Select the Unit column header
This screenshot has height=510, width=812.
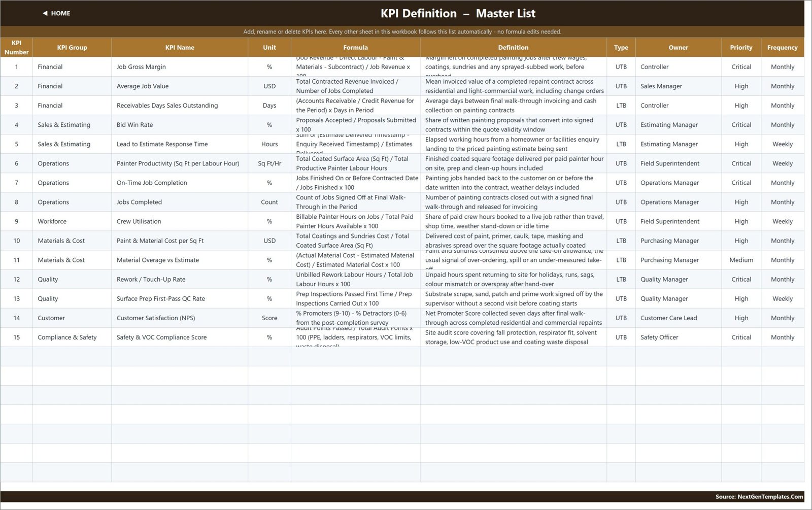coord(269,47)
